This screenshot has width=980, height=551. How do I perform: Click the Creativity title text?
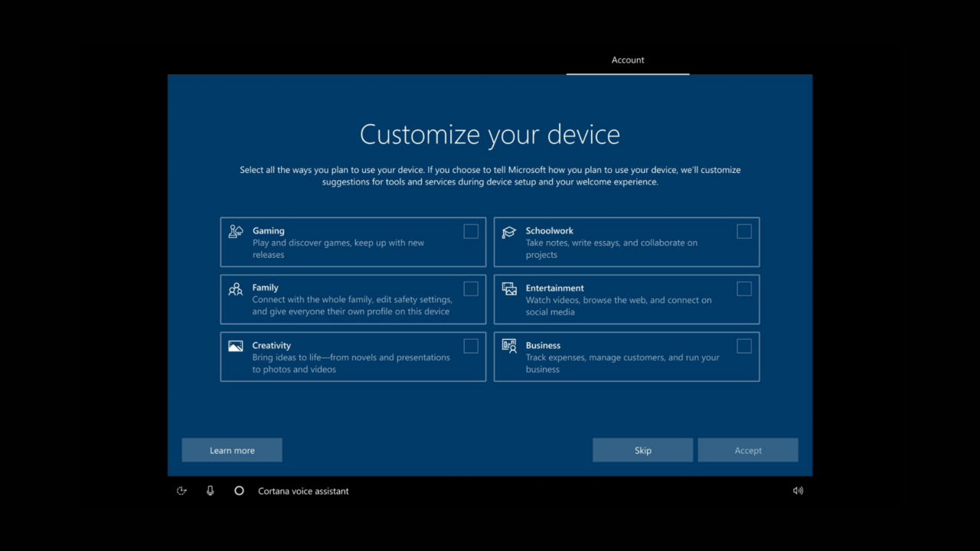click(272, 345)
